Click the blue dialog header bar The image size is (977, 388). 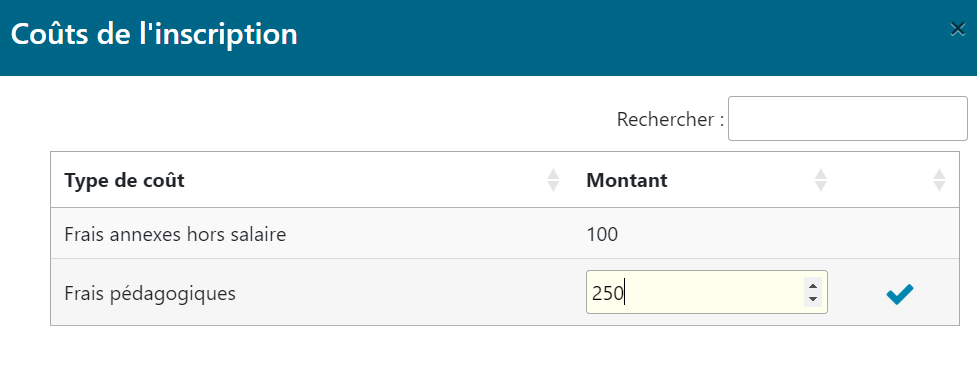coord(488,38)
